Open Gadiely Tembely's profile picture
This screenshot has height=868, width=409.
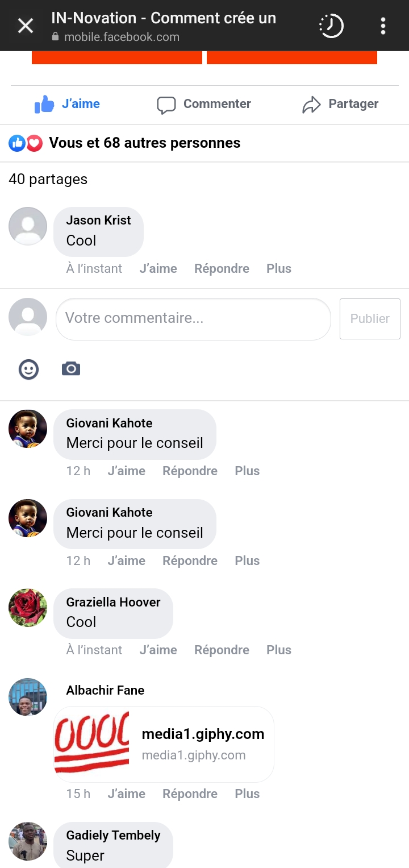pos(28,841)
